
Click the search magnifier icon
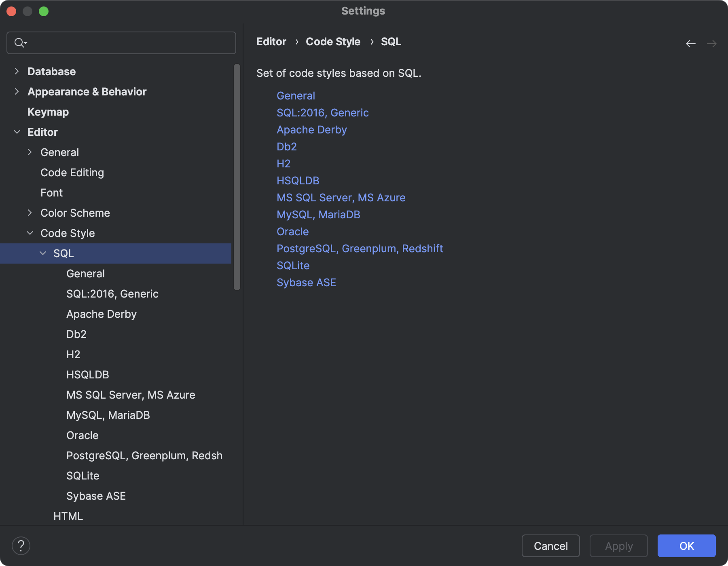19,42
